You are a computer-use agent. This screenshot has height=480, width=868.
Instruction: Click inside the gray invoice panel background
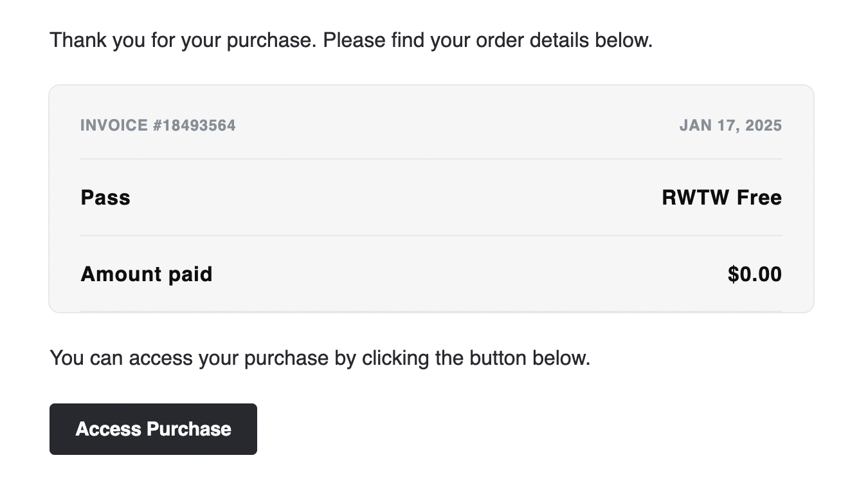[431, 296]
